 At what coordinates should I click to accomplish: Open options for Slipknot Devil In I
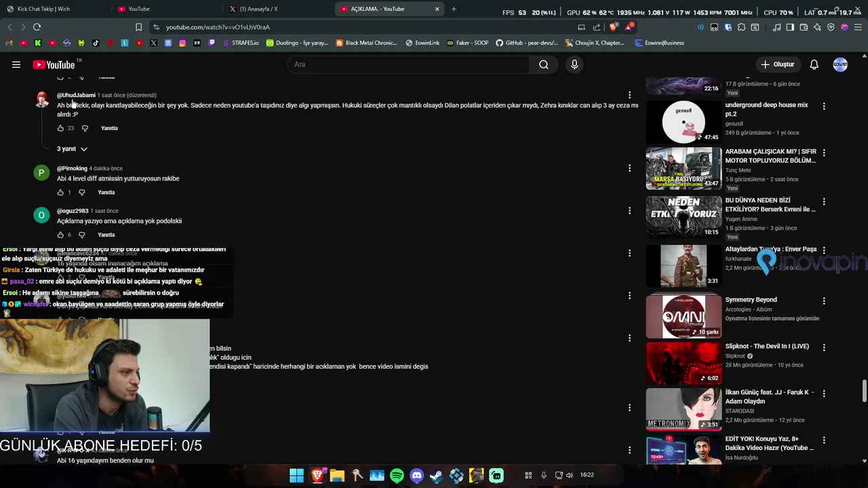pos(824,348)
